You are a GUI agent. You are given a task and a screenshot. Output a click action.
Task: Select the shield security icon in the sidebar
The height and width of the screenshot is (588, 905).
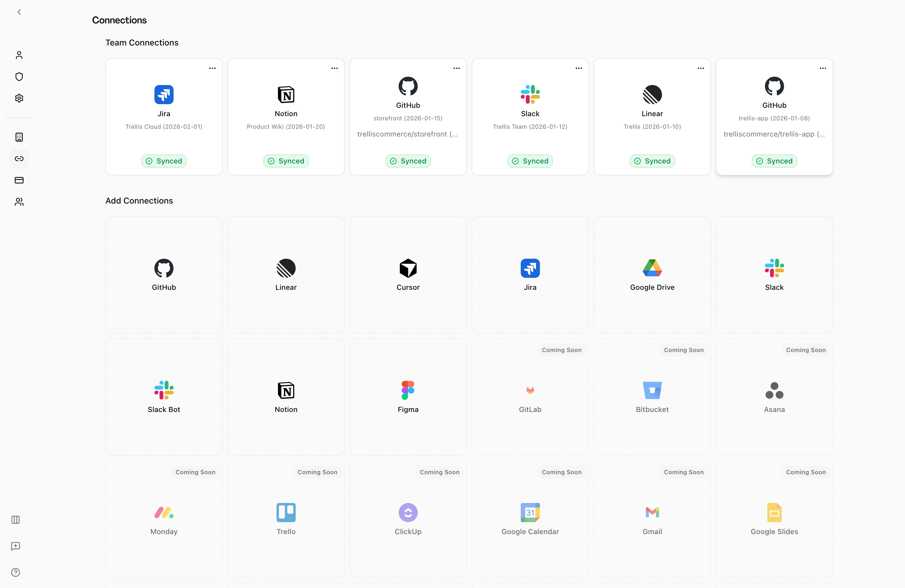click(x=19, y=76)
